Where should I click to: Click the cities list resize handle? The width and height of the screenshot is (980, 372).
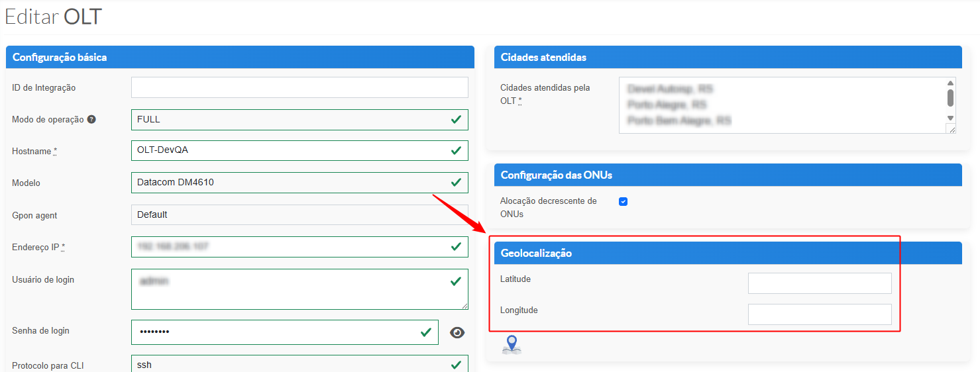click(x=952, y=130)
